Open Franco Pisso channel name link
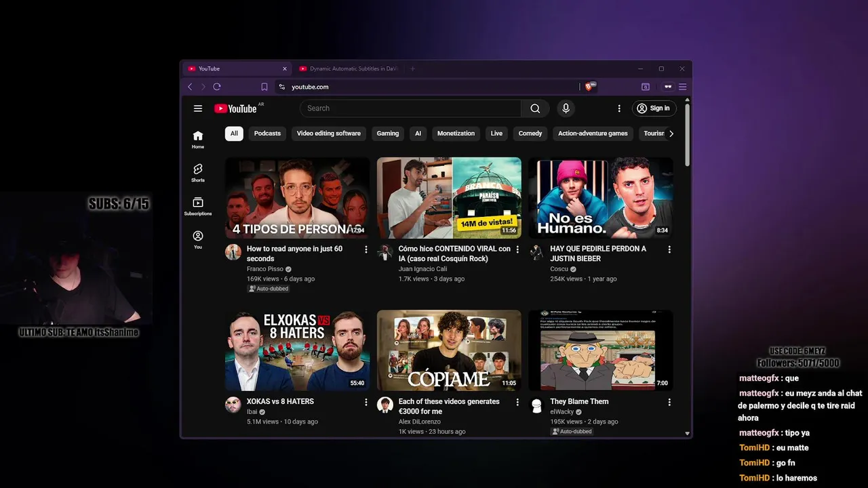Image resolution: width=868 pixels, height=488 pixels. click(x=265, y=269)
